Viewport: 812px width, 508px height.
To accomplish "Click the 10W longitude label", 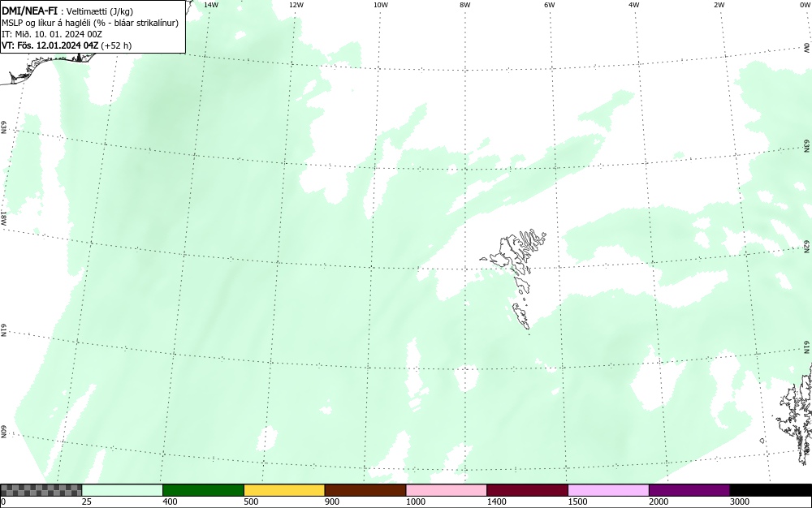I will 381,5.
